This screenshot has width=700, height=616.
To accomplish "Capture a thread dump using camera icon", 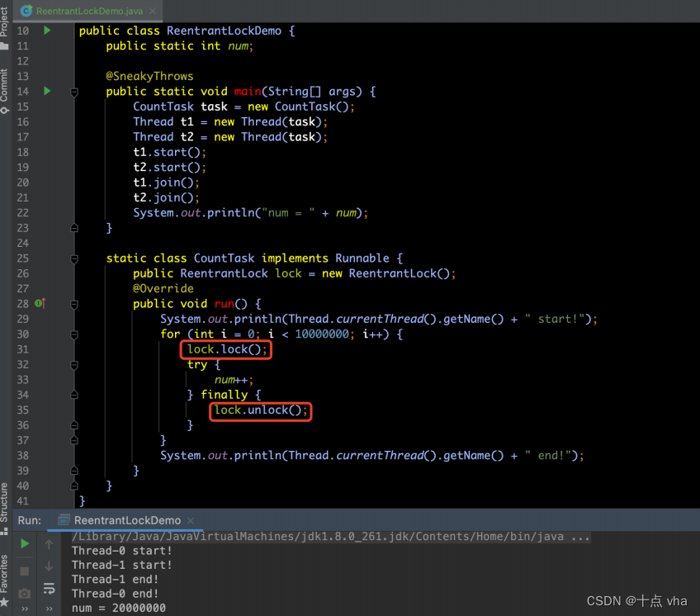I will (x=24, y=592).
